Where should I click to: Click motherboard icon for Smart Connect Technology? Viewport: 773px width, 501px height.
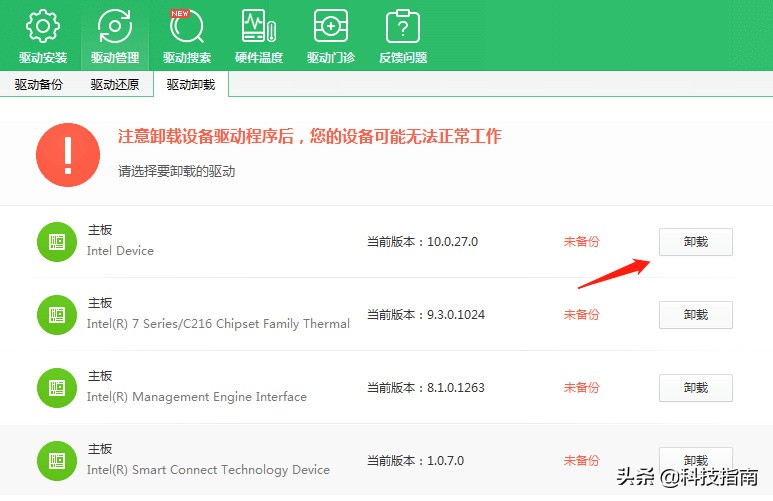point(57,461)
